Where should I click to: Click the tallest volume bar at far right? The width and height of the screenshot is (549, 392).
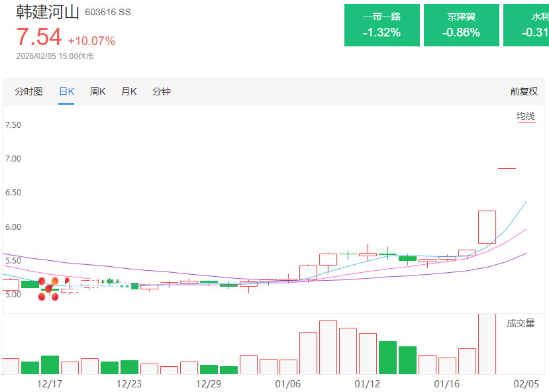[x=487, y=344]
